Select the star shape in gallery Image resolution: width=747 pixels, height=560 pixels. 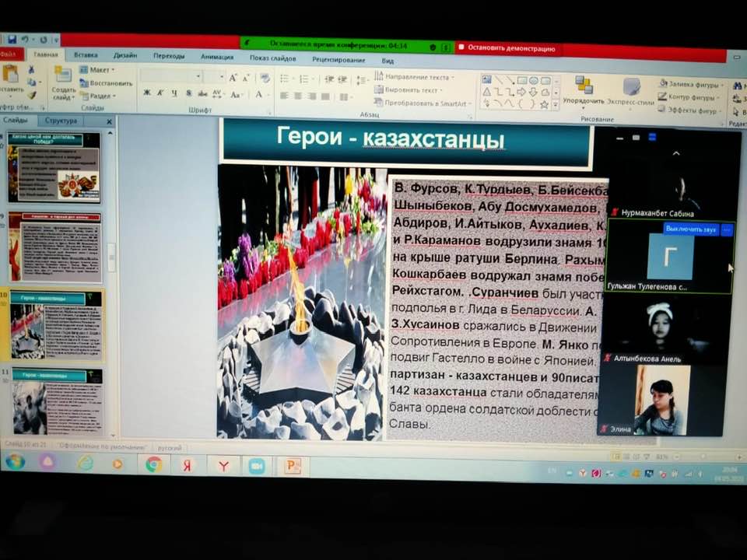[544, 105]
